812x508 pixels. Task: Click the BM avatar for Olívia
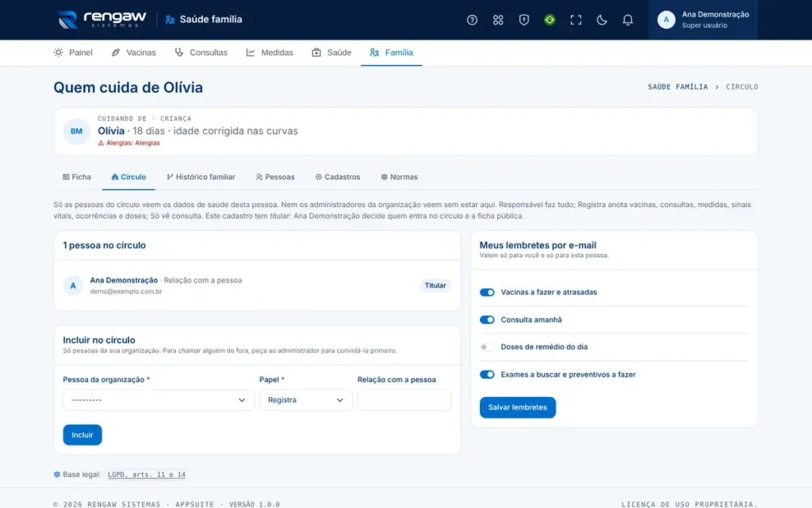(x=76, y=131)
